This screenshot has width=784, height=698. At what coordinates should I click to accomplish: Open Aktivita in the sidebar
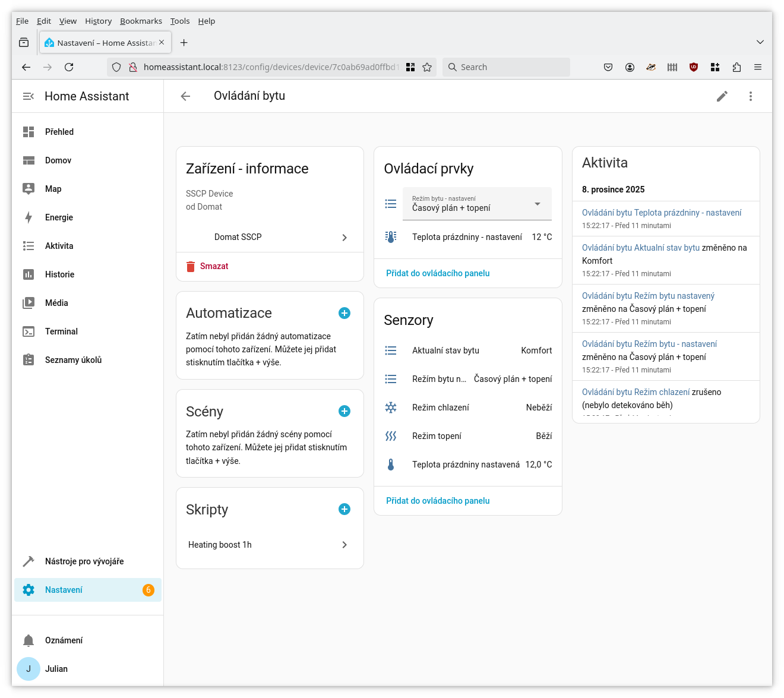[88, 246]
